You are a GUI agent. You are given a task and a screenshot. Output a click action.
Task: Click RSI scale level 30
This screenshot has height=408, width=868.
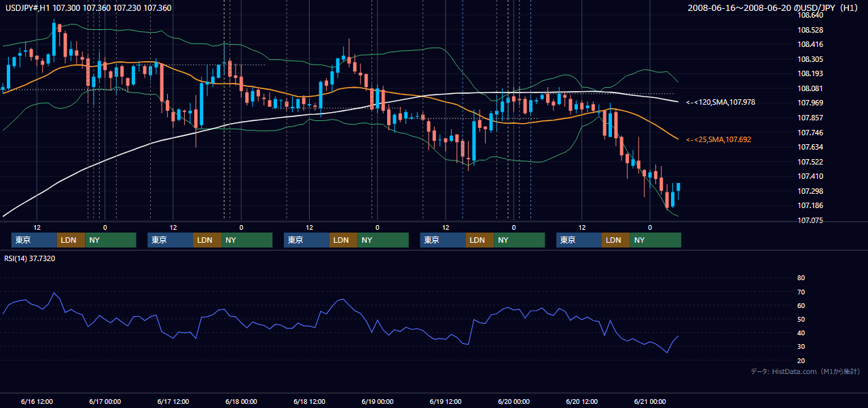[x=801, y=347]
